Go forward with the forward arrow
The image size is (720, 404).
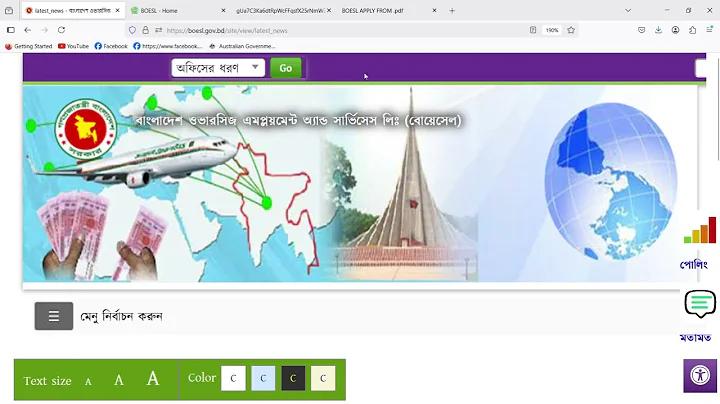(x=45, y=30)
